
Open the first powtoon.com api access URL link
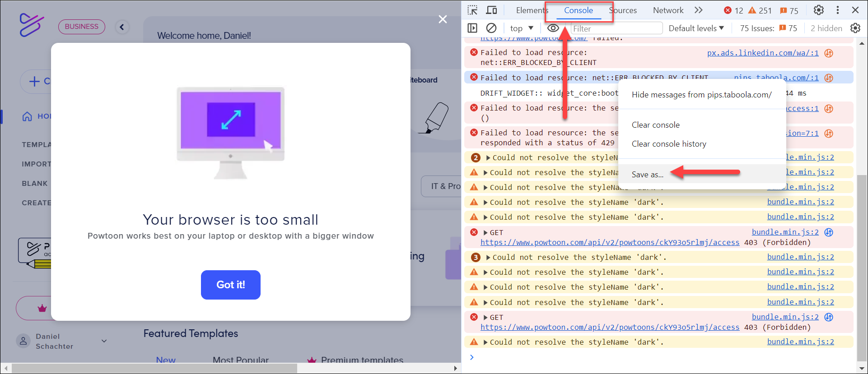(x=610, y=243)
